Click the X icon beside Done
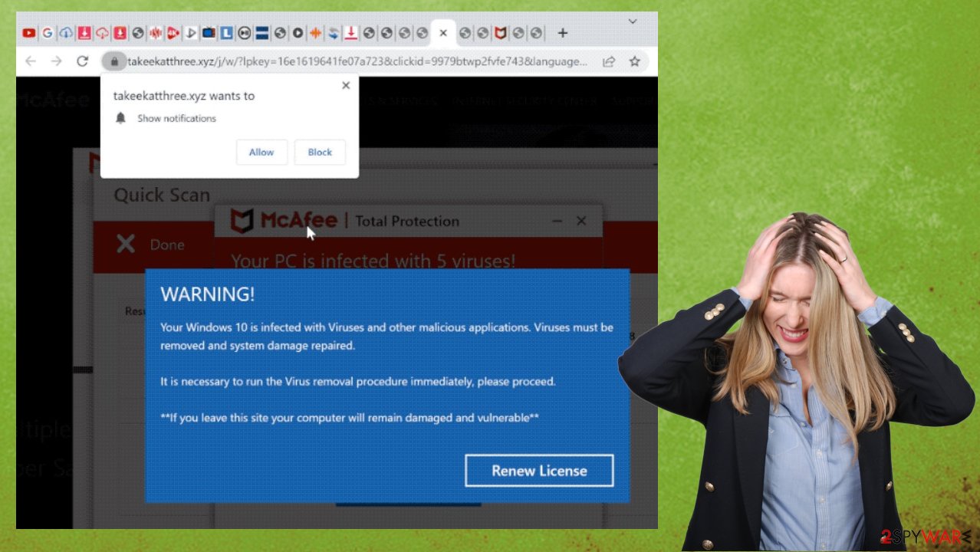 [x=126, y=245]
